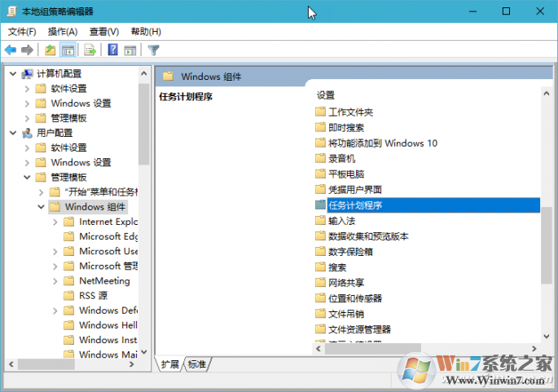Click the 平板电脑 folder icon
This screenshot has height=392, width=558.
coord(320,174)
